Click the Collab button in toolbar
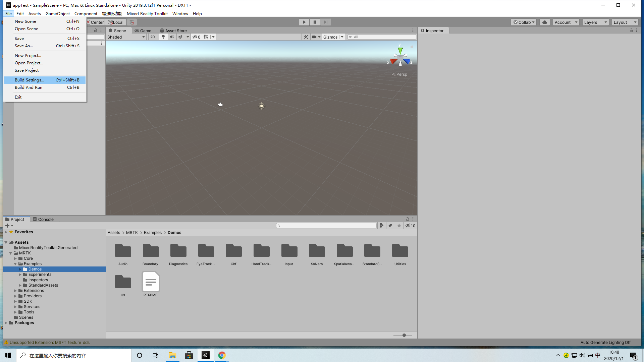This screenshot has width=644, height=362. click(524, 22)
